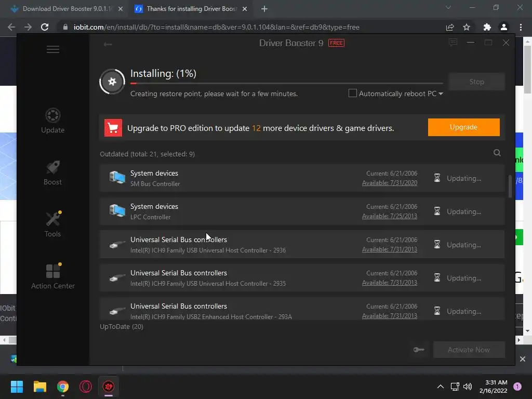Open Opera browser from taskbar
Image resolution: width=532 pixels, height=399 pixels.
[86, 387]
